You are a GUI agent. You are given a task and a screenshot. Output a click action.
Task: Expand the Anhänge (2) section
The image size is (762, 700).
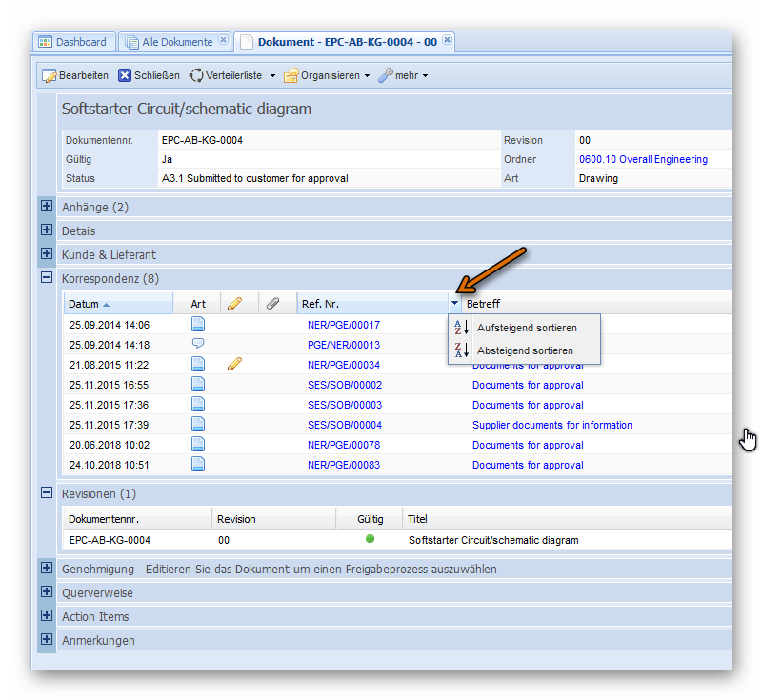click(x=46, y=206)
